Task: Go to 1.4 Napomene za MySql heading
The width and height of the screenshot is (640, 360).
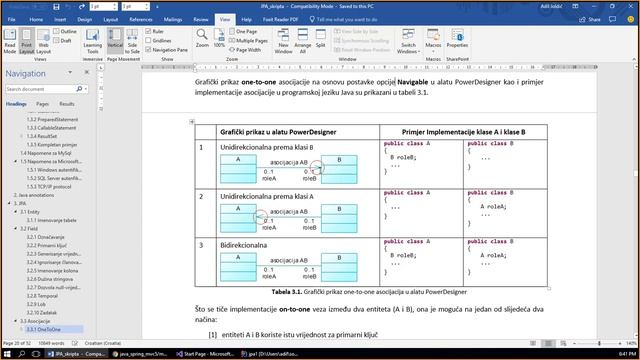Action: click(x=46, y=153)
